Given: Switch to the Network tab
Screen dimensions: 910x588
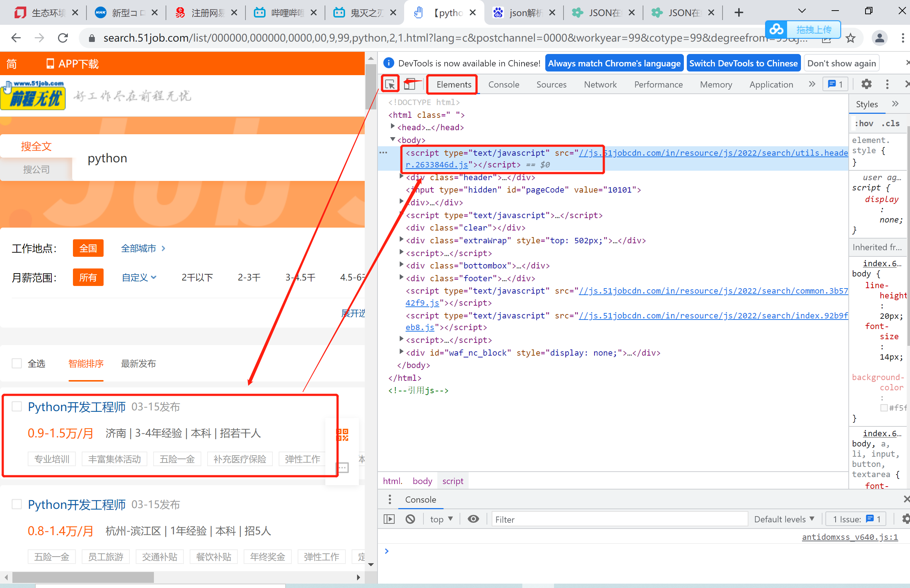Looking at the screenshot, I should 600,84.
